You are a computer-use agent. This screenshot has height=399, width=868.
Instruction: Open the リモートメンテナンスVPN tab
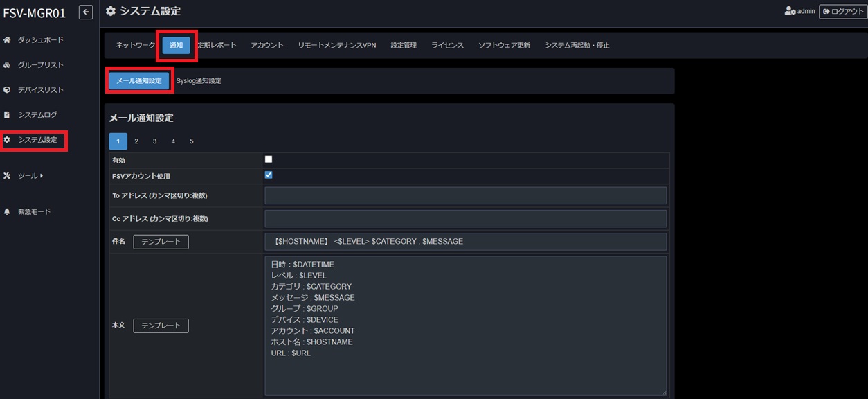[x=337, y=45]
